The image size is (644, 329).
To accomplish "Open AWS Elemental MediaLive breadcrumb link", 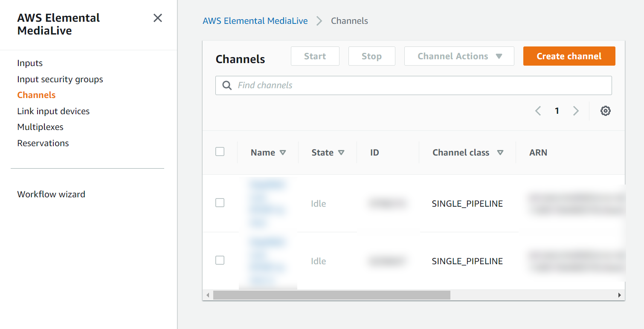I will [255, 20].
